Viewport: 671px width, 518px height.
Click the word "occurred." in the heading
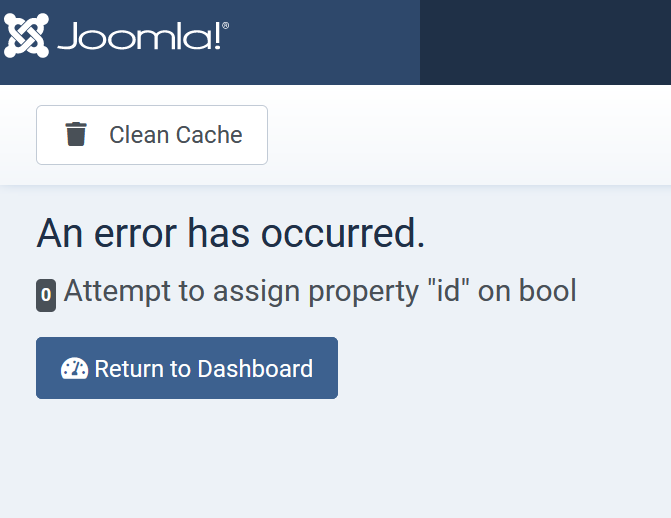343,234
